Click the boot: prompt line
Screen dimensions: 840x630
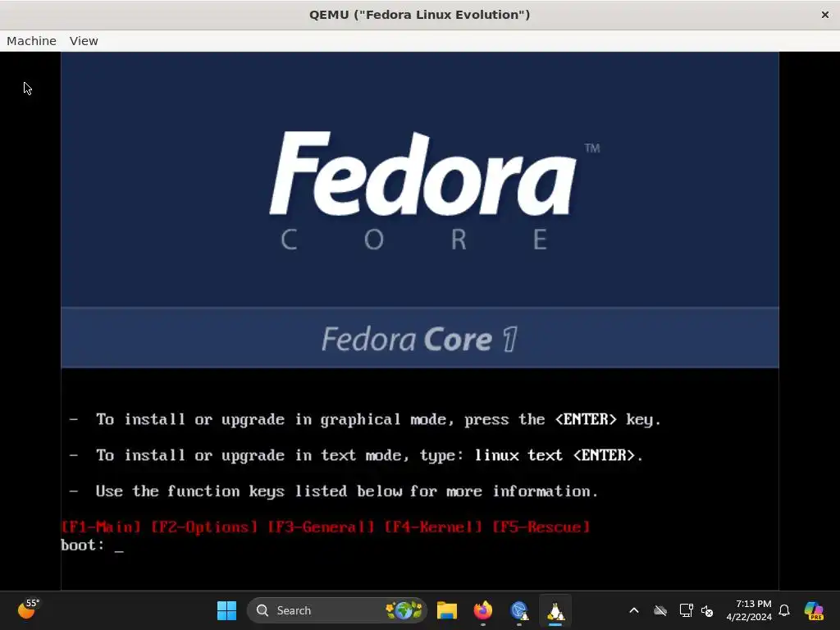click(x=92, y=546)
